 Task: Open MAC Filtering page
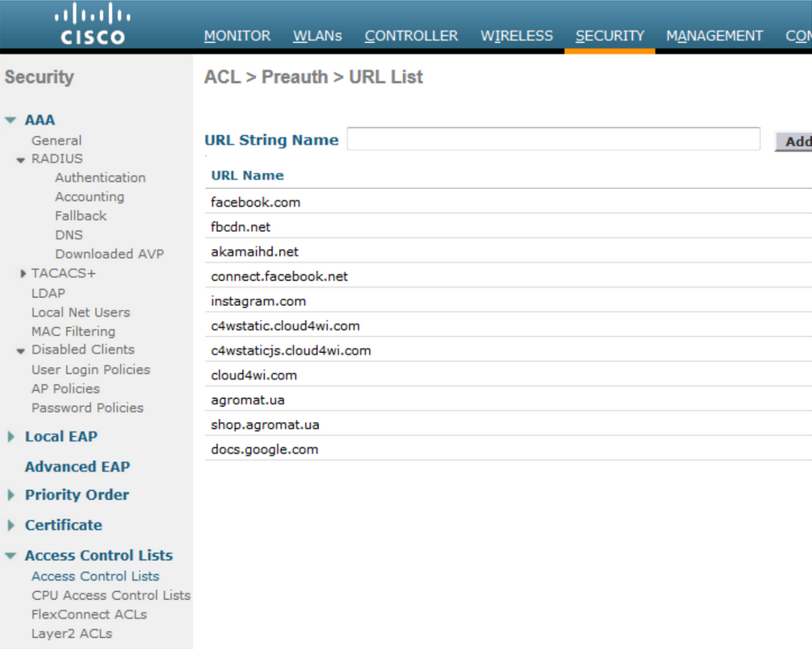(73, 332)
